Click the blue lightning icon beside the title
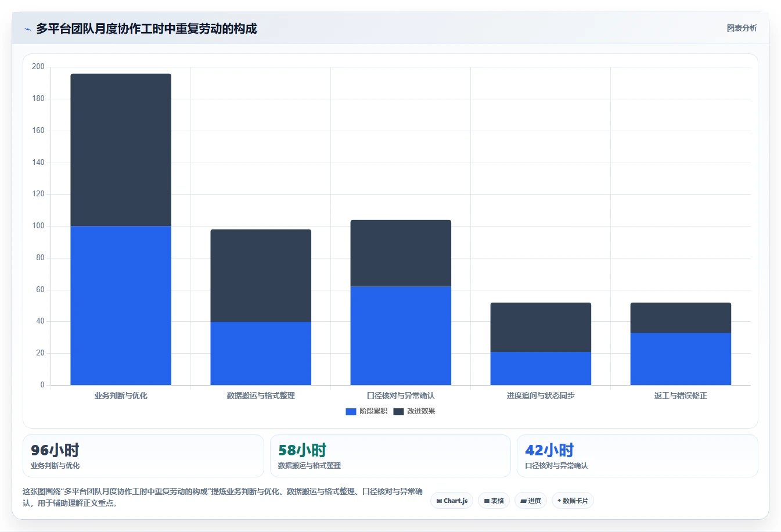The image size is (781, 532). (x=27, y=29)
